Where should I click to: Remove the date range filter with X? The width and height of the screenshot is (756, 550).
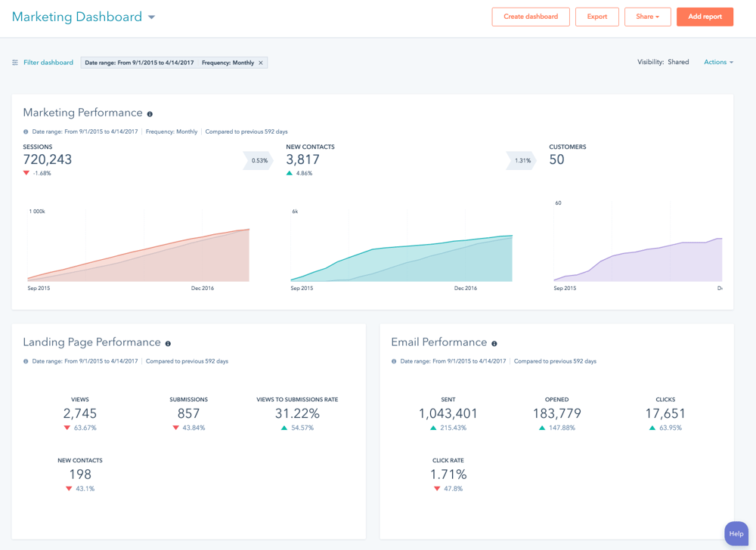(x=261, y=63)
